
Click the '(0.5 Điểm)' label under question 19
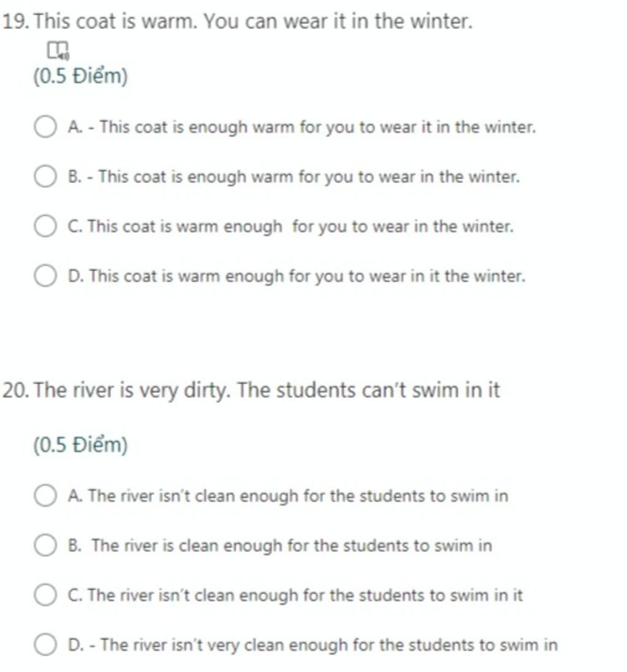(x=80, y=77)
